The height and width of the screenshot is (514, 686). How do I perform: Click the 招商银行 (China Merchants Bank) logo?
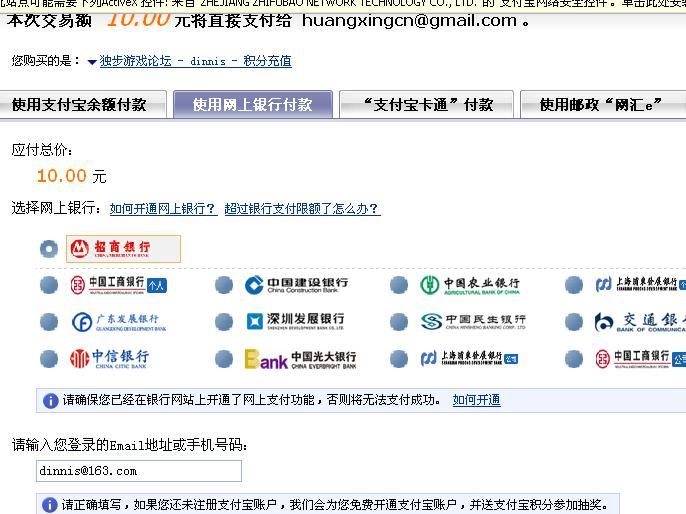click(123, 248)
